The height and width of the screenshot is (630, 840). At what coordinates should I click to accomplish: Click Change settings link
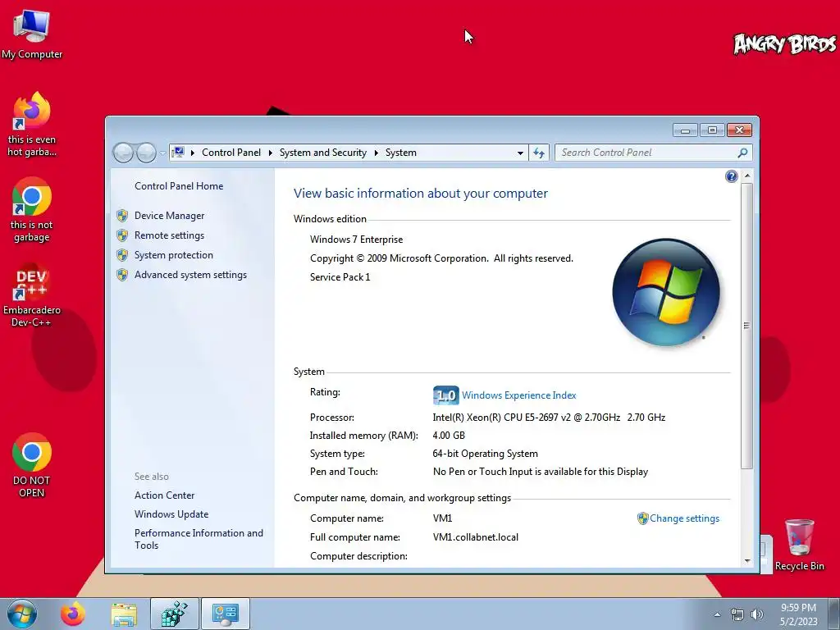point(684,518)
